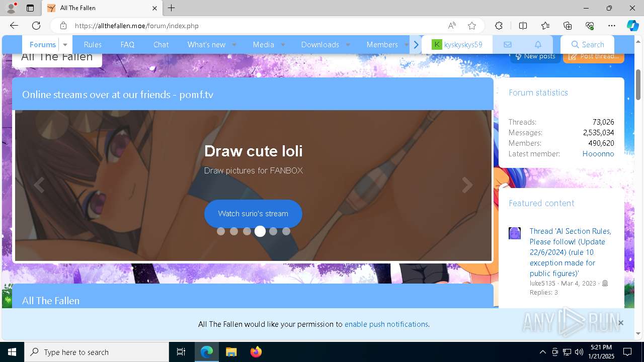Open Browser essentials icon
644x362 pixels.
click(x=590, y=26)
